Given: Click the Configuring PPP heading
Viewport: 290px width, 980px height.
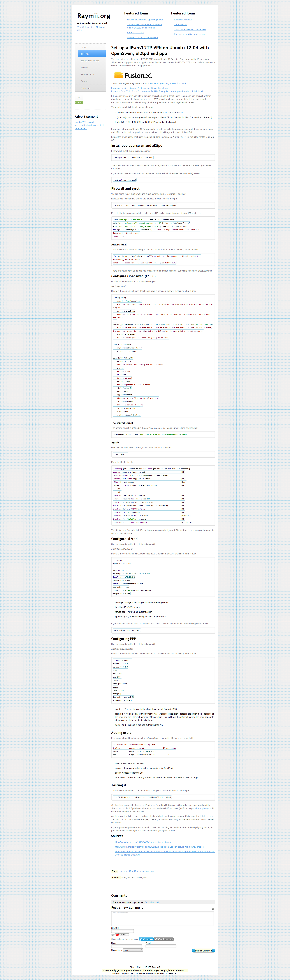Looking at the screenshot, I should point(123,639).
